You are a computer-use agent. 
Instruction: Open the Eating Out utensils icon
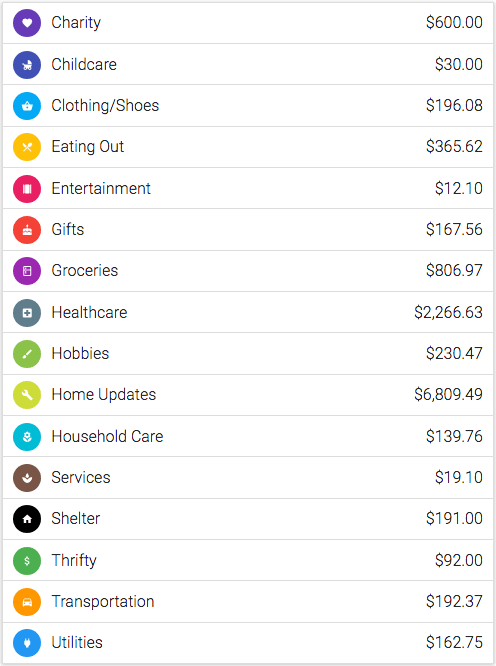27,147
